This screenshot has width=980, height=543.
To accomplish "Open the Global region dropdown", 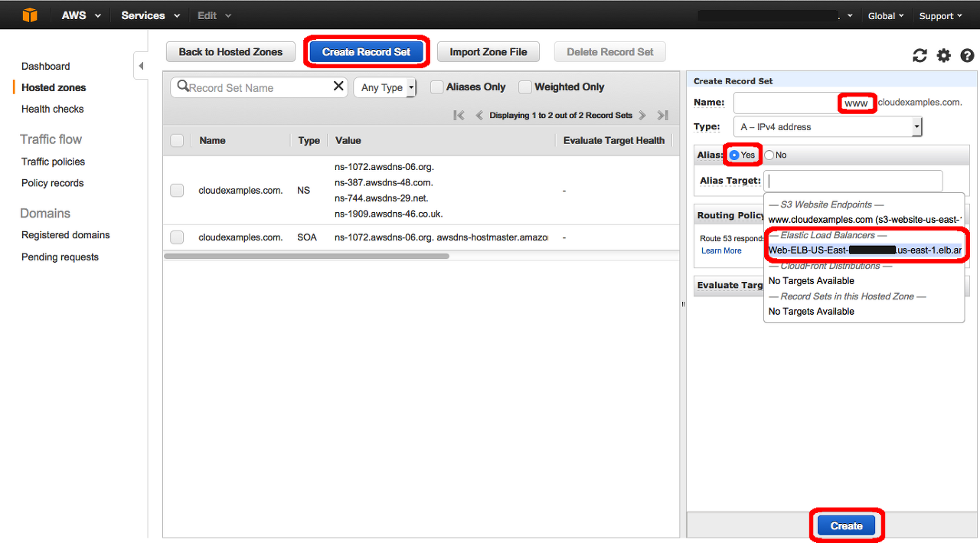I will [x=886, y=15].
